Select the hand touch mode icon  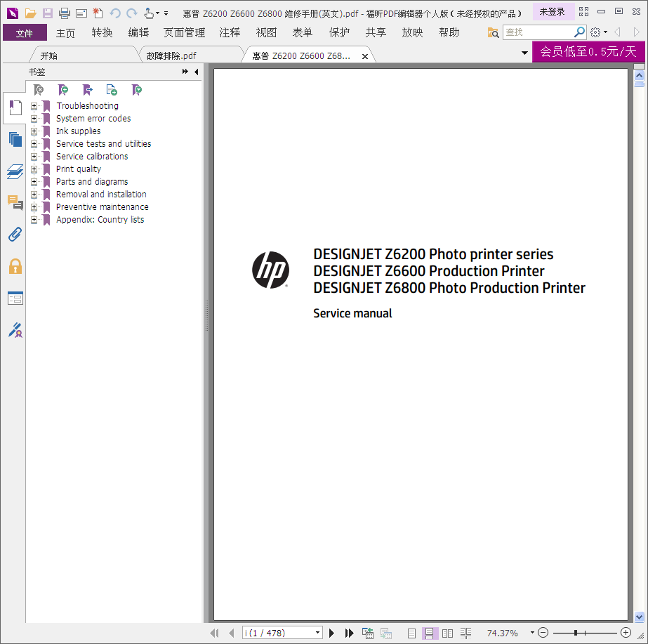[149, 13]
